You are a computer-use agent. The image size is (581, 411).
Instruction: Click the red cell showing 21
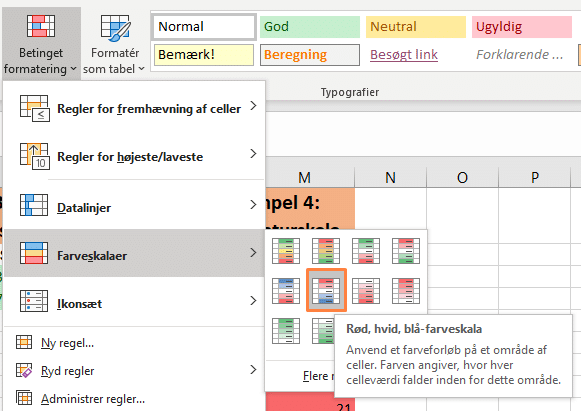click(311, 402)
